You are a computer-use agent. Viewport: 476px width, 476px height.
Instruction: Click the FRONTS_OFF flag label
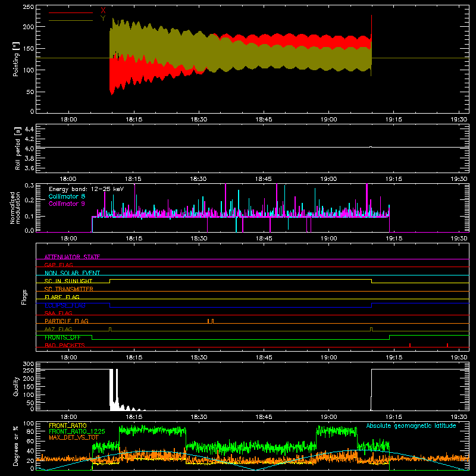click(62, 337)
